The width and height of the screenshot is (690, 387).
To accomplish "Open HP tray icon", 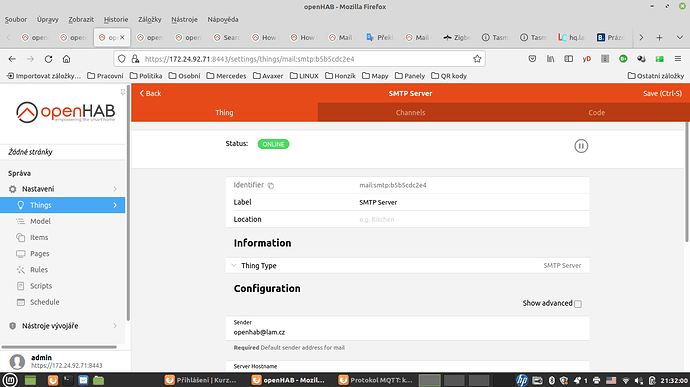I will tap(522, 380).
